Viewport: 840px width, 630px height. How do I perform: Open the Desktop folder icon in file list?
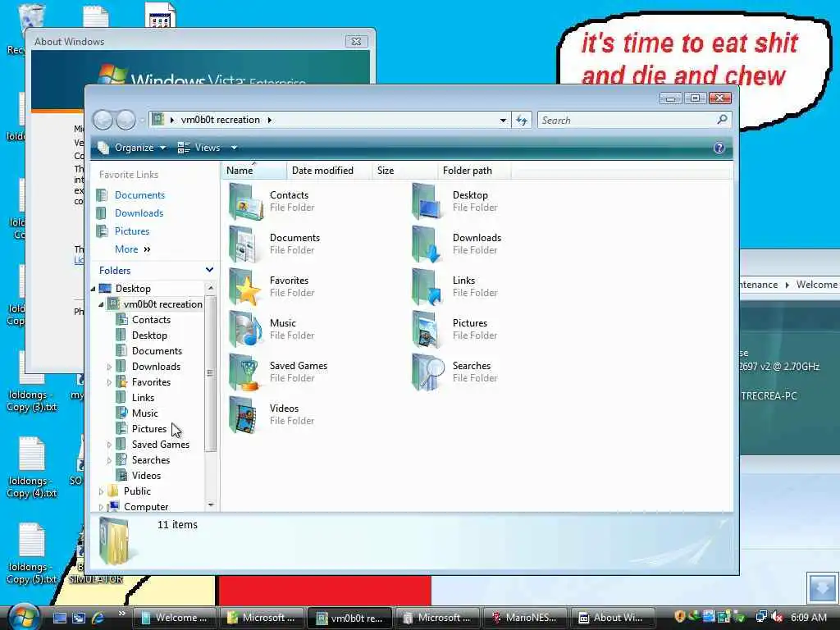[x=428, y=202]
